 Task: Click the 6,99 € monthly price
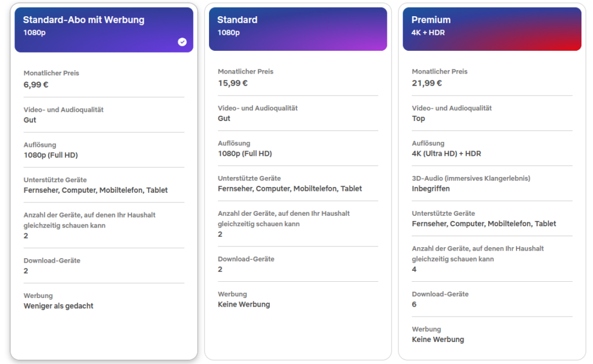(36, 84)
